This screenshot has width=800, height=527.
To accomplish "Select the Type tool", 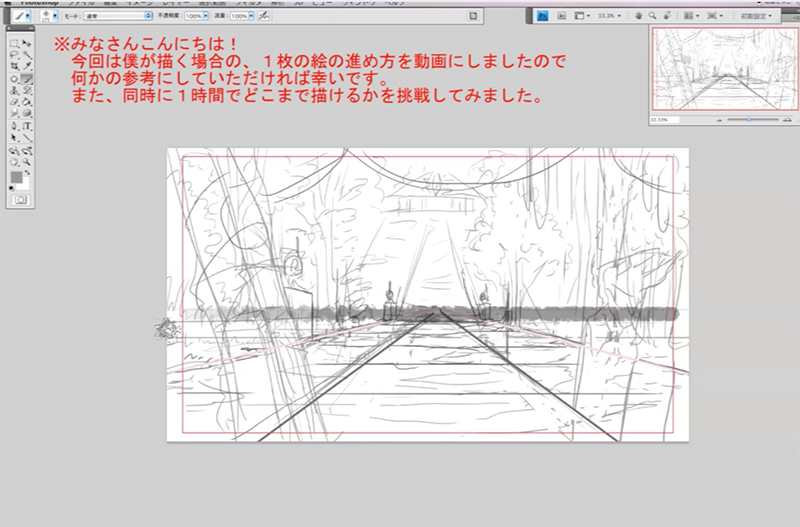I will [27, 126].
